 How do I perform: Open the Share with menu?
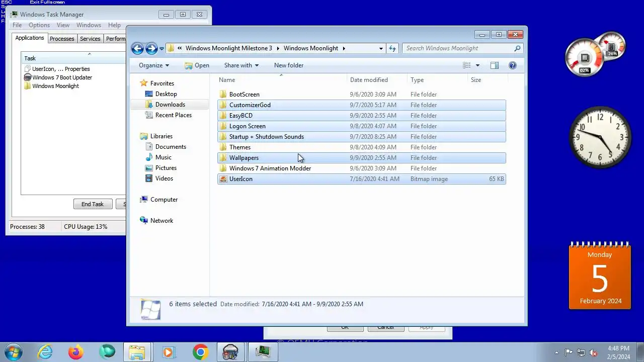(x=241, y=65)
